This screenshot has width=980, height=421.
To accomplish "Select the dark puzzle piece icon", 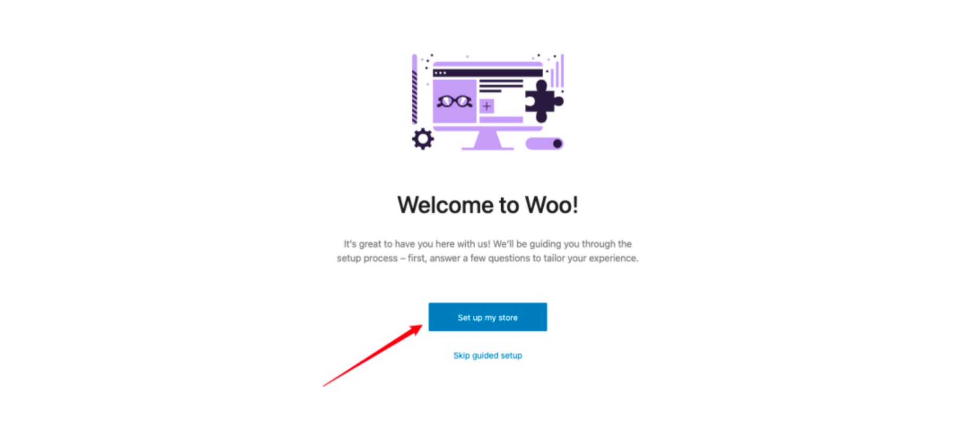I will pos(544,101).
